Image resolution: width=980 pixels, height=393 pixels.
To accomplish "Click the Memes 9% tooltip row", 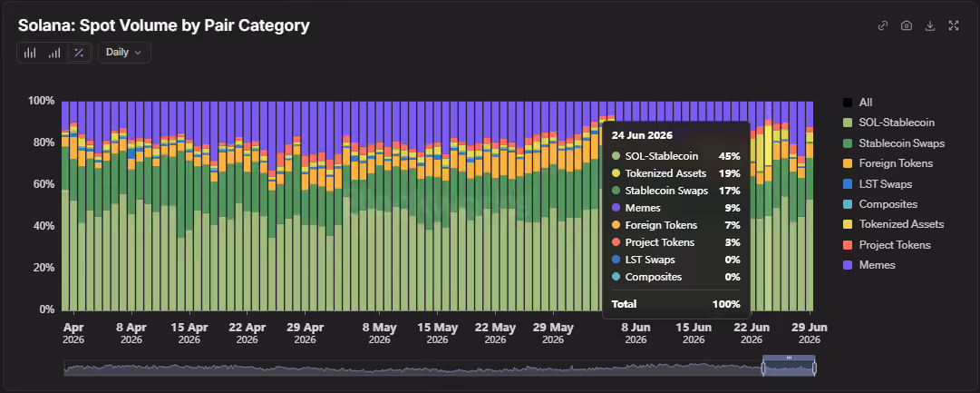I will pos(676,208).
